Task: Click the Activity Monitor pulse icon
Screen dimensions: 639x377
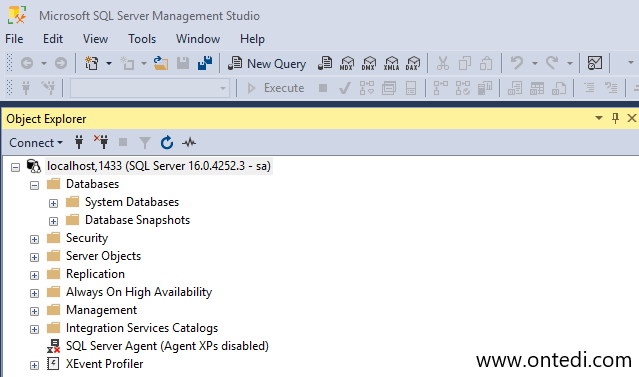Action: click(x=189, y=143)
